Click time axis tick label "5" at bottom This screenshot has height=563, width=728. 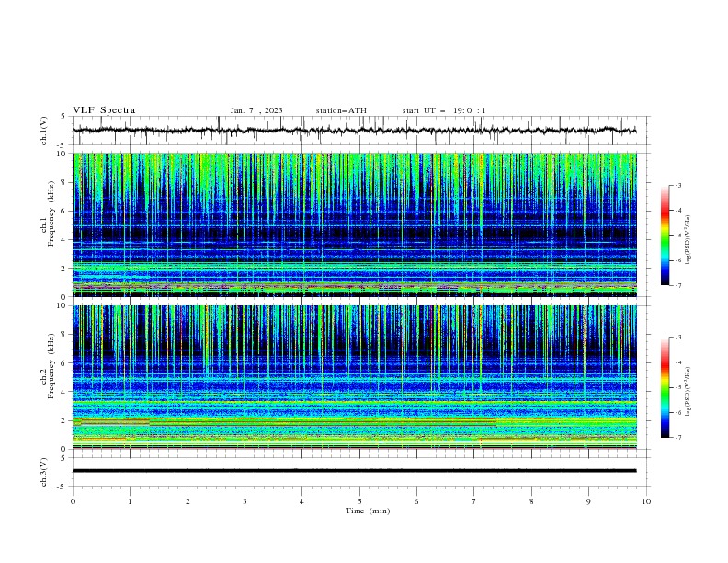[359, 501]
